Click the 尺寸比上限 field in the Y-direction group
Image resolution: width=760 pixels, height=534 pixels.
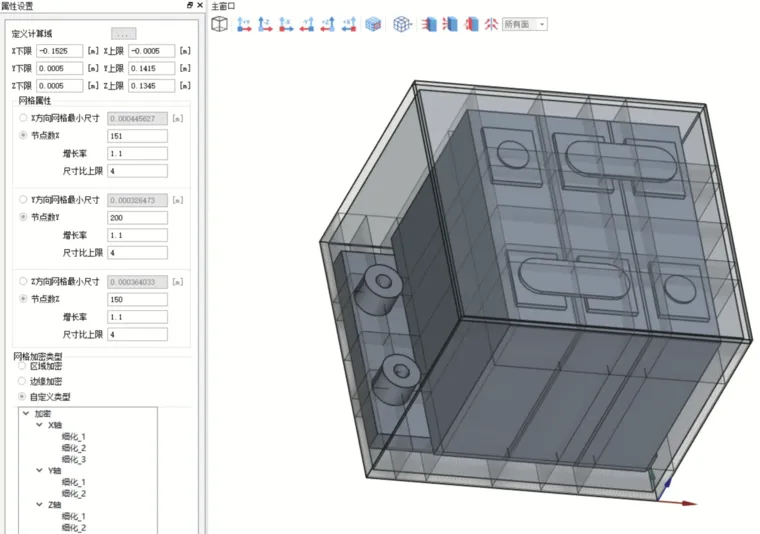(138, 252)
